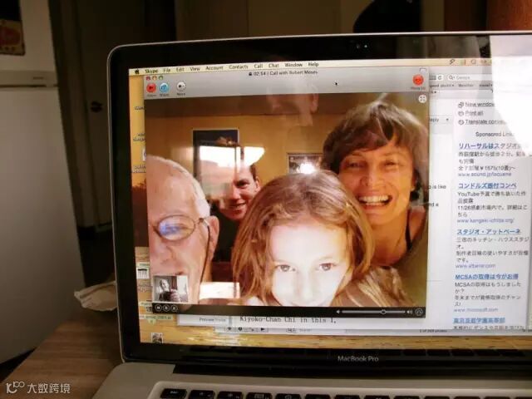The height and width of the screenshot is (399, 532).
Task: Click 'Print all' in the background window
Action: point(474,113)
